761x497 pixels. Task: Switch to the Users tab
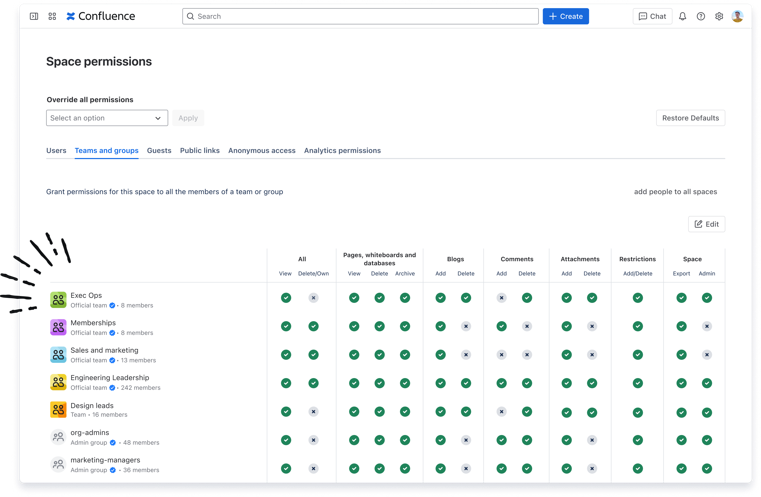(56, 151)
